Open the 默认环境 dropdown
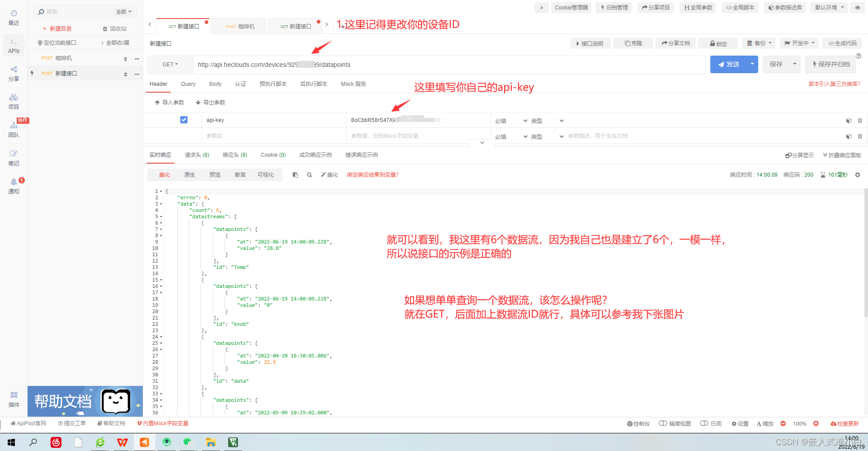 [828, 7]
